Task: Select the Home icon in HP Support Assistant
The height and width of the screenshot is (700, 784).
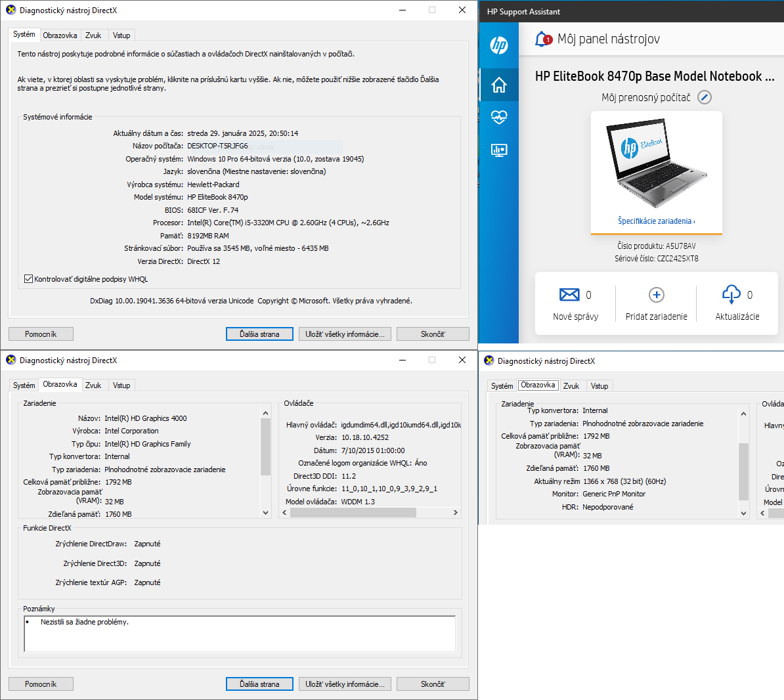Action: click(x=498, y=84)
